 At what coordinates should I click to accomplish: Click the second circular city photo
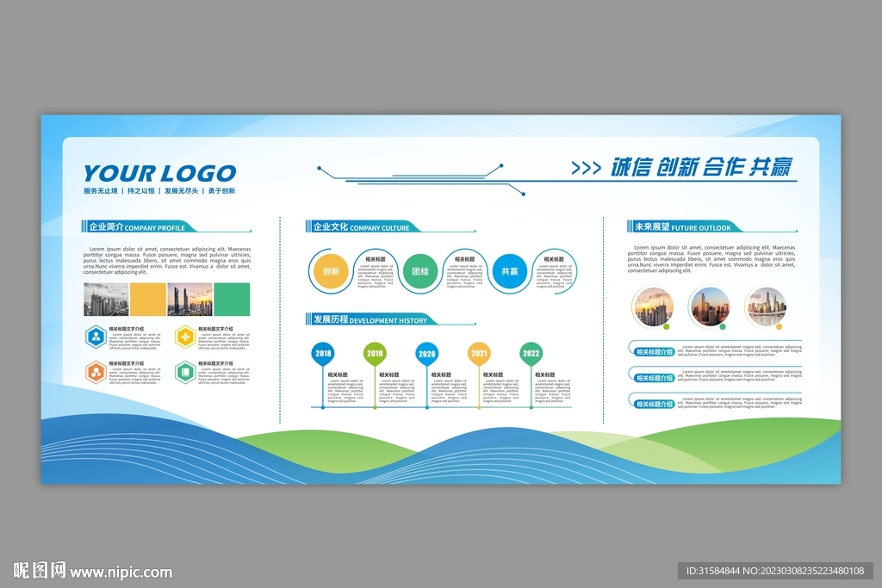[x=710, y=307]
